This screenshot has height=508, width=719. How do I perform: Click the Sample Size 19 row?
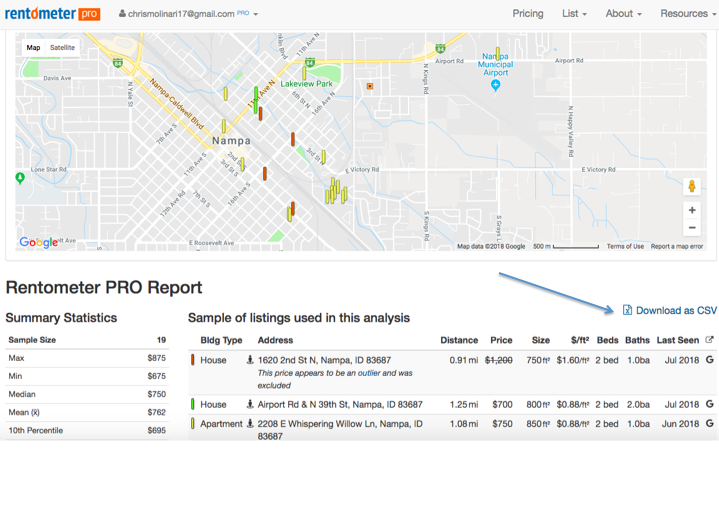(x=87, y=340)
